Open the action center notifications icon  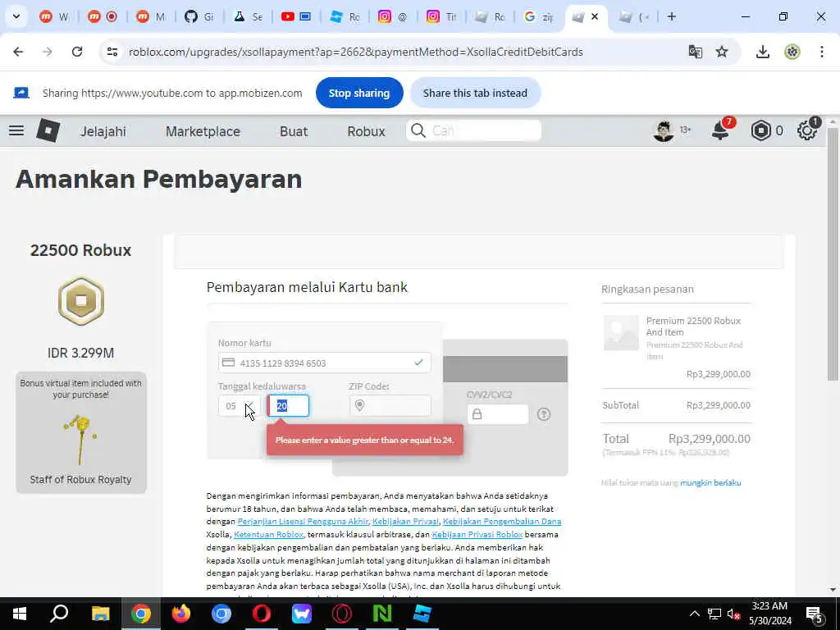tap(815, 614)
